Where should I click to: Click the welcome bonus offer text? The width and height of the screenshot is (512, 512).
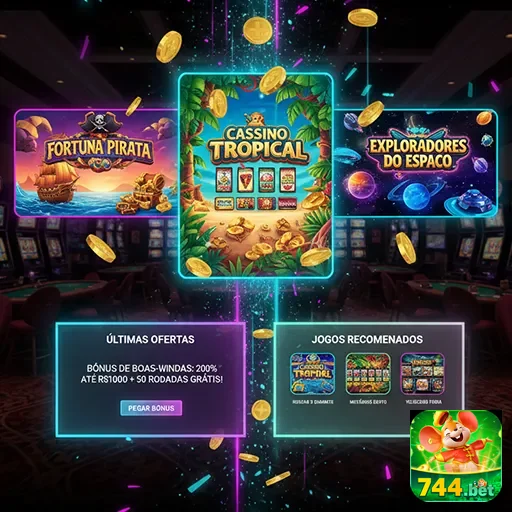pyautogui.click(x=152, y=374)
